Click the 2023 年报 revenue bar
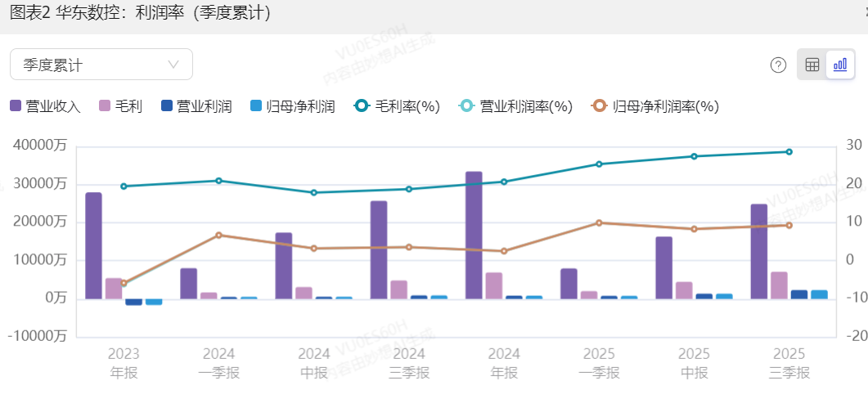 point(93,246)
